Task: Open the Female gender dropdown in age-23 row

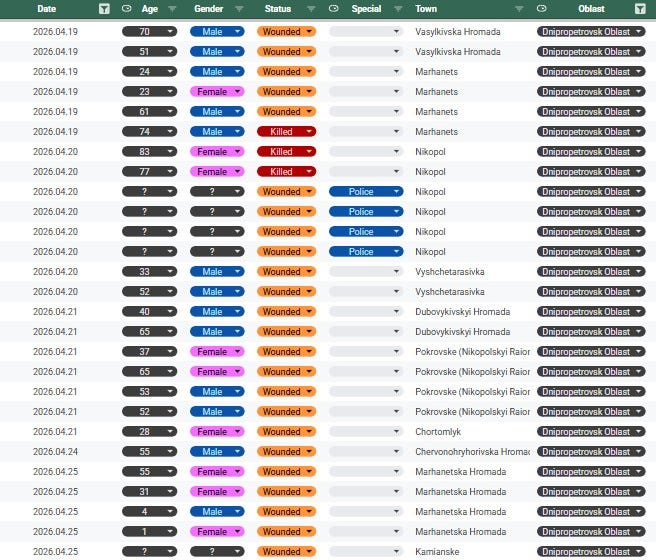Action: click(217, 92)
